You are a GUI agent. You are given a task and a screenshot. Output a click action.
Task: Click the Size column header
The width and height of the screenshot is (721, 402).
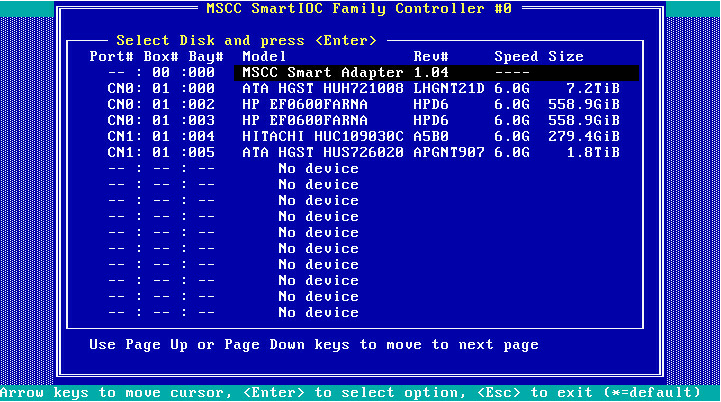click(566, 57)
